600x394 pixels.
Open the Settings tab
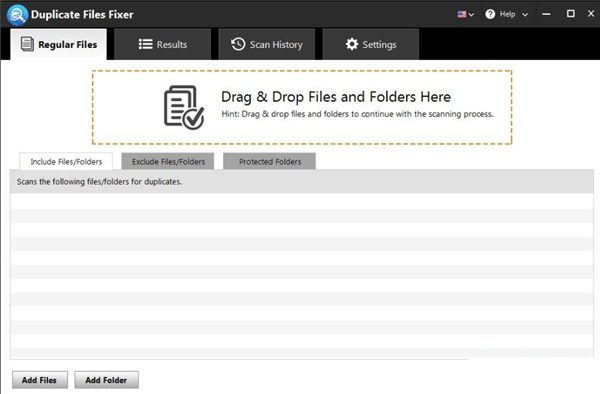point(371,44)
